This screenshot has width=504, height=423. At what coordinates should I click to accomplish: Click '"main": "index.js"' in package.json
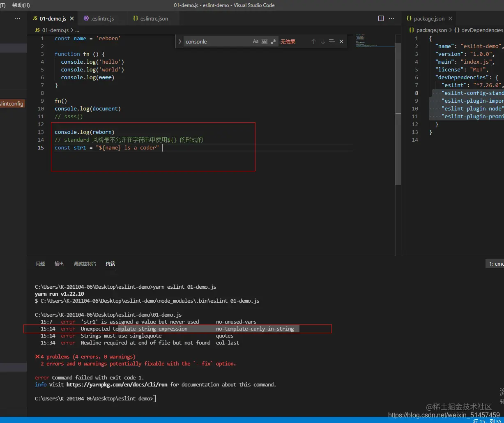coord(464,62)
